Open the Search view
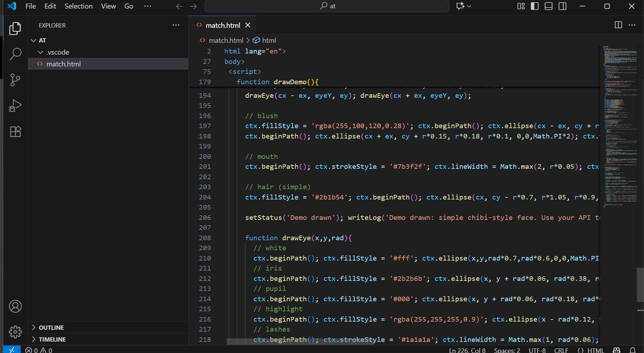This screenshot has height=353, width=644. [x=15, y=54]
